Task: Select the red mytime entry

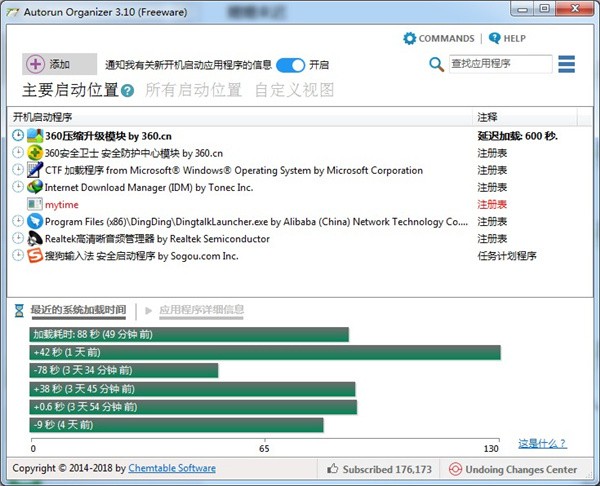Action: [62, 205]
